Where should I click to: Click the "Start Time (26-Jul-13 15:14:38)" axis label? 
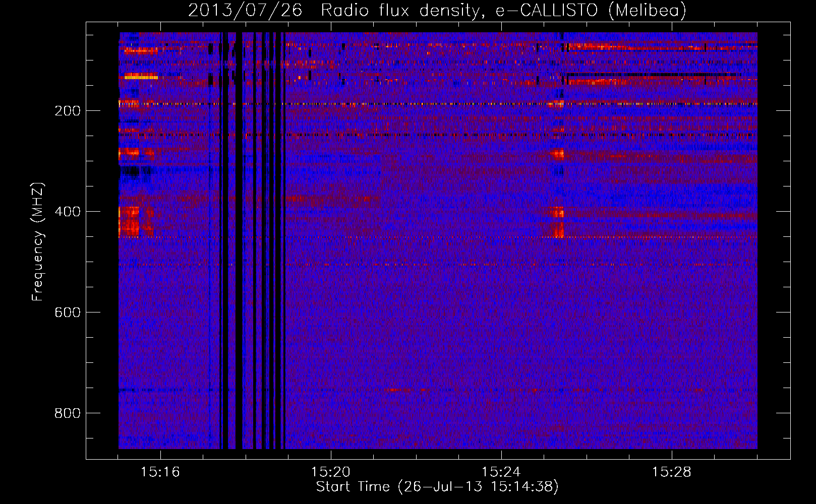click(437, 487)
